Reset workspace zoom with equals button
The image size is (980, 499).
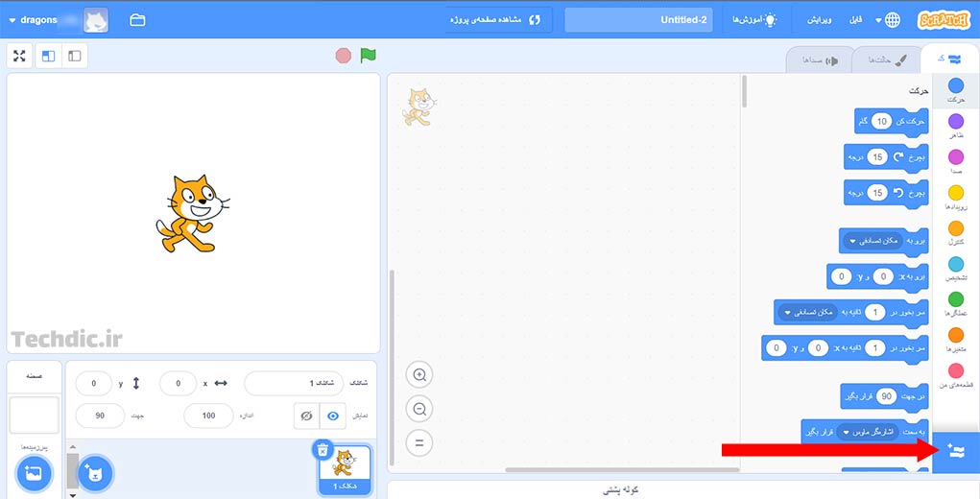(x=419, y=443)
